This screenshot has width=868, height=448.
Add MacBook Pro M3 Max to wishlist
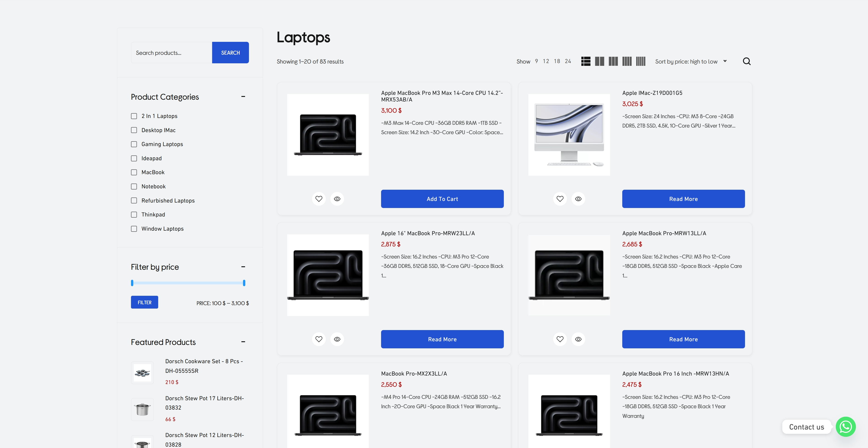click(x=319, y=199)
